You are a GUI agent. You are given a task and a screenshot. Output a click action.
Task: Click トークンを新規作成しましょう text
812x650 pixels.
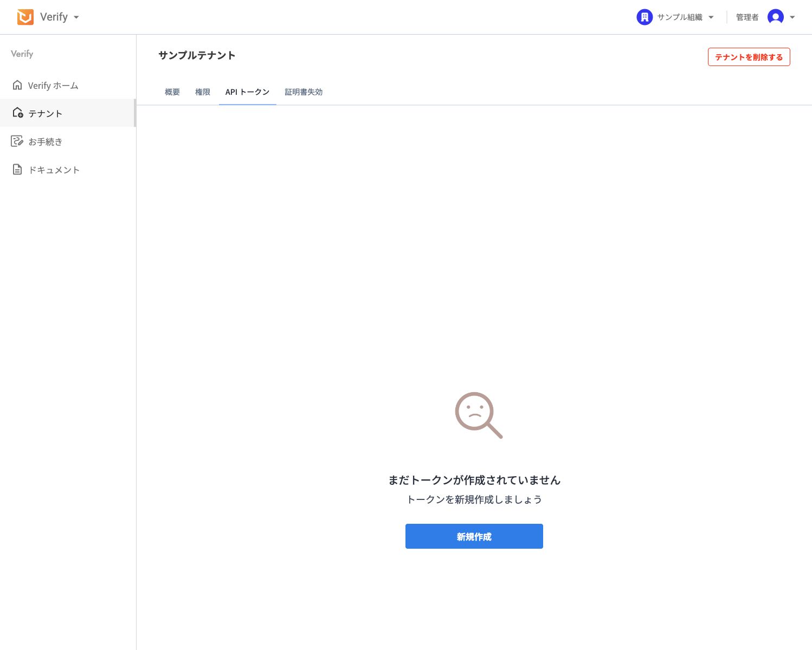pos(474,499)
